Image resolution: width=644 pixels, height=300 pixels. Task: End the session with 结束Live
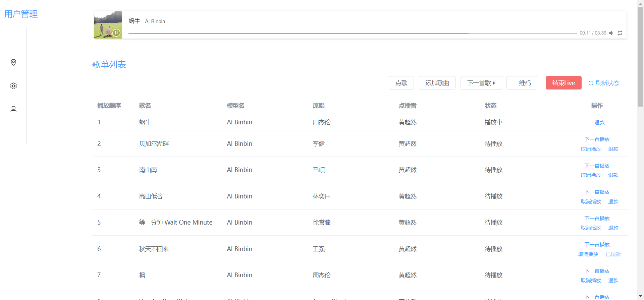(x=563, y=83)
